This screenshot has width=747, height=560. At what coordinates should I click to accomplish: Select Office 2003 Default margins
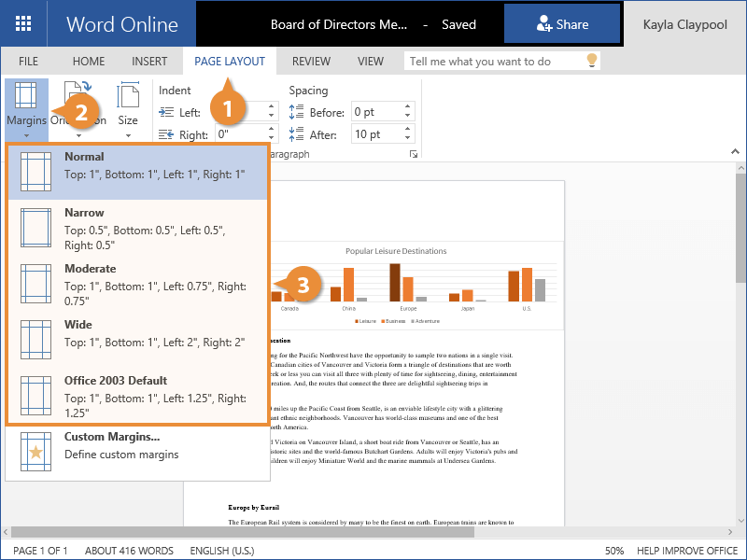tap(138, 396)
